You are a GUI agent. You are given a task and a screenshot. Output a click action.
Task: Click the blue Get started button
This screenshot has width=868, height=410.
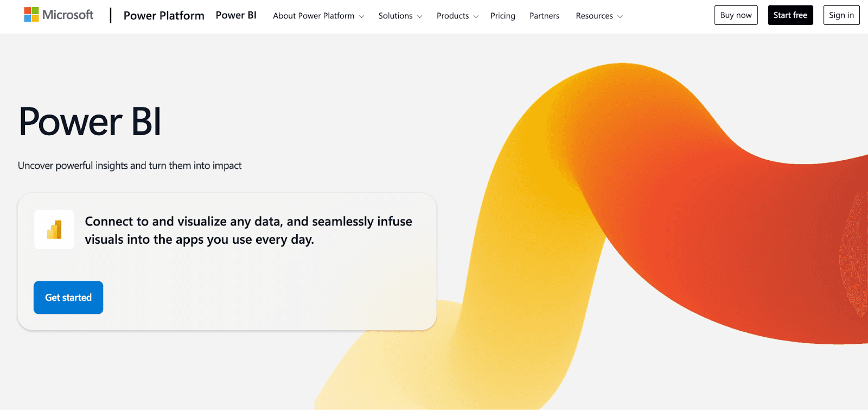(68, 298)
